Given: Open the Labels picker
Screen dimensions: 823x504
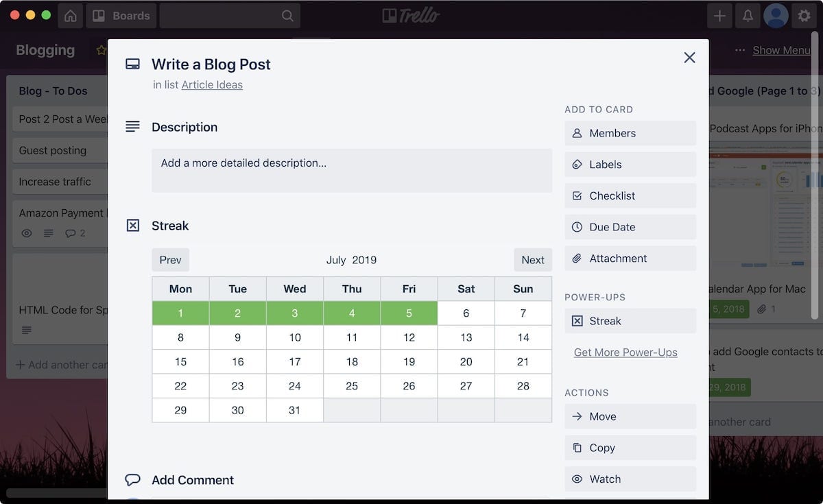Looking at the screenshot, I should click(630, 165).
